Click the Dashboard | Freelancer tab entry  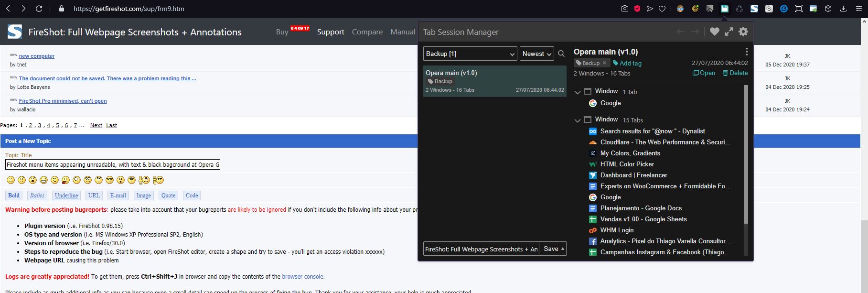coord(634,175)
